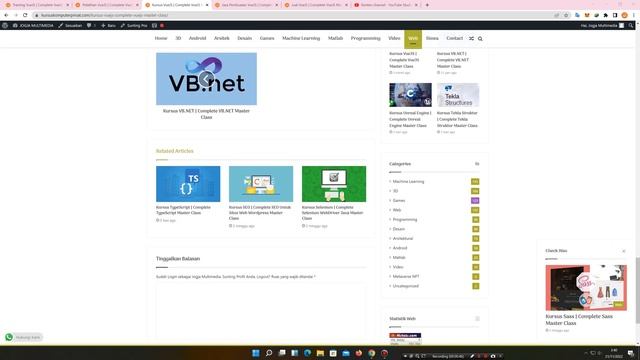
Task: Open the News menu item
Action: pyautogui.click(x=432, y=38)
